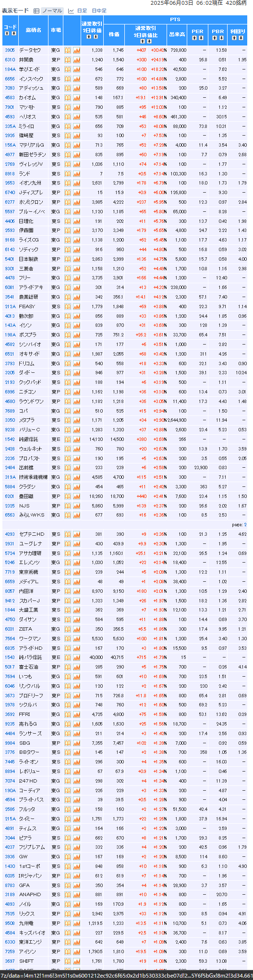Image resolution: width=253 pixels, height=980 pixels.
Task: Open stock code 6310 link
Action: 10,60
